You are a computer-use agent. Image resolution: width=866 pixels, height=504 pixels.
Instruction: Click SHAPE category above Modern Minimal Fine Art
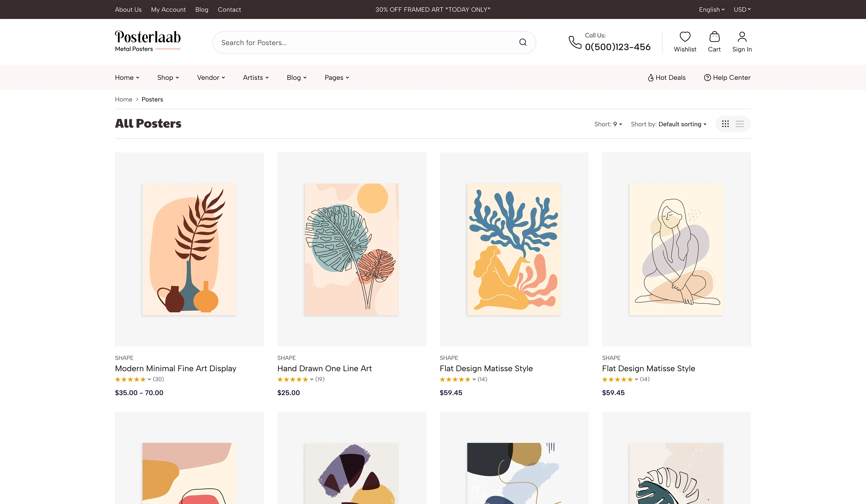coord(124,358)
